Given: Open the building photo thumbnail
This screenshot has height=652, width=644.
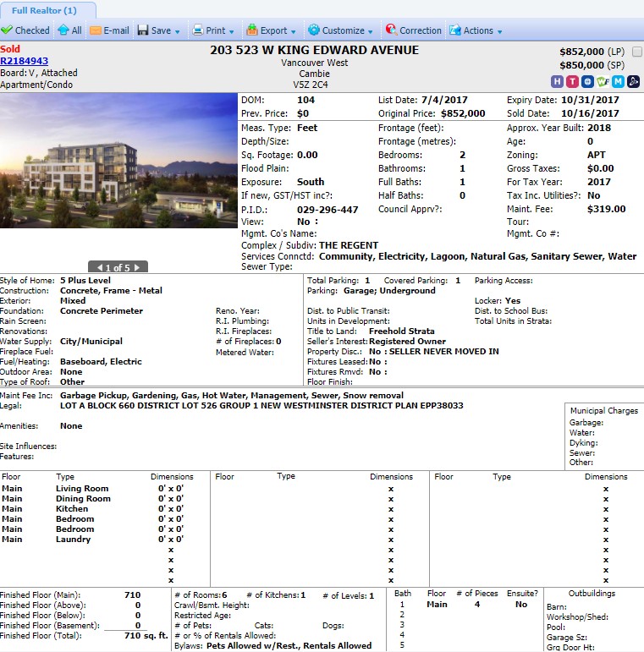Looking at the screenshot, I should click(x=118, y=161).
